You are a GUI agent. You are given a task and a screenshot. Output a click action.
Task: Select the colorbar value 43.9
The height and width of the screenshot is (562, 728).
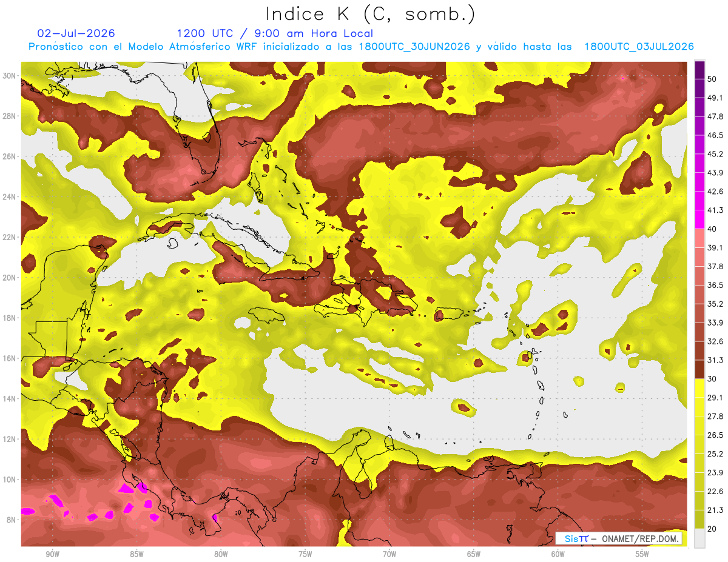[x=715, y=173]
